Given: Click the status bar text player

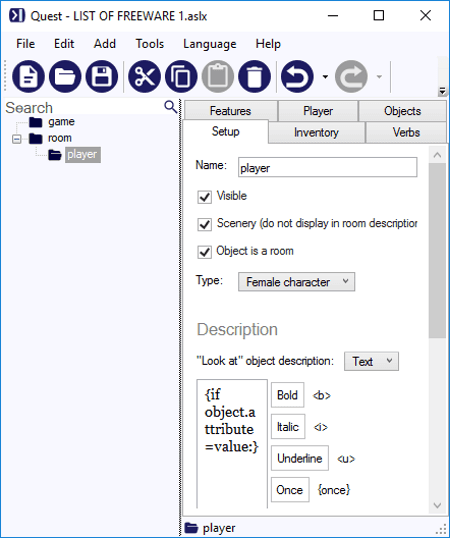Looking at the screenshot, I should click(x=219, y=528).
